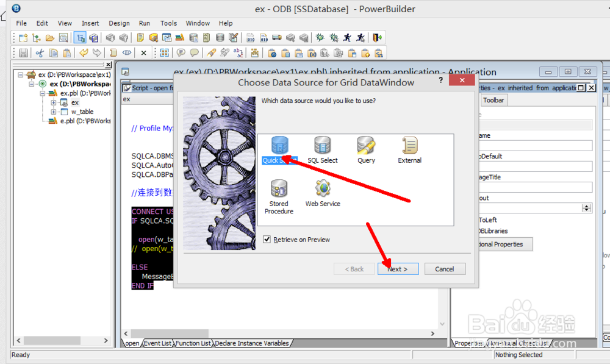Open the Browser toolbar icon
Screen dimensions: 610x364
coord(154,38)
